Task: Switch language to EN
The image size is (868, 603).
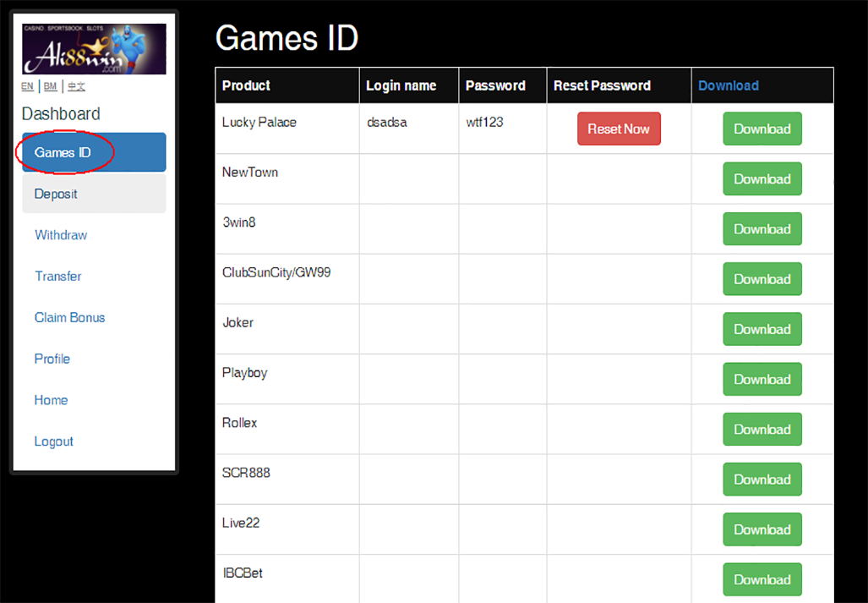Action: 28,86
